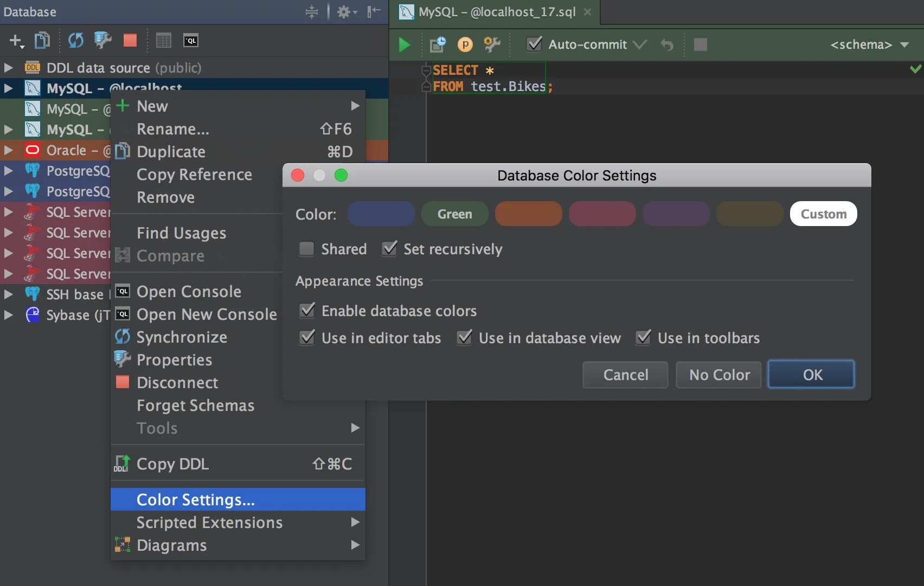Viewport: 924px width, 586px height.
Task: Expand the DDL data source tree node
Action: [x=8, y=68]
